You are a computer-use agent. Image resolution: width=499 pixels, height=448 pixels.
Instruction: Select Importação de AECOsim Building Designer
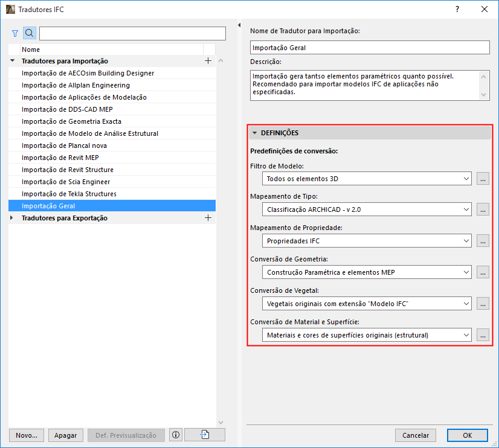[112, 73]
